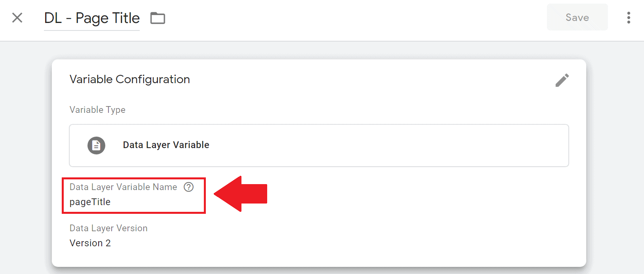This screenshot has width=644, height=274.
Task: Click the Variable Type label
Action: click(x=97, y=110)
